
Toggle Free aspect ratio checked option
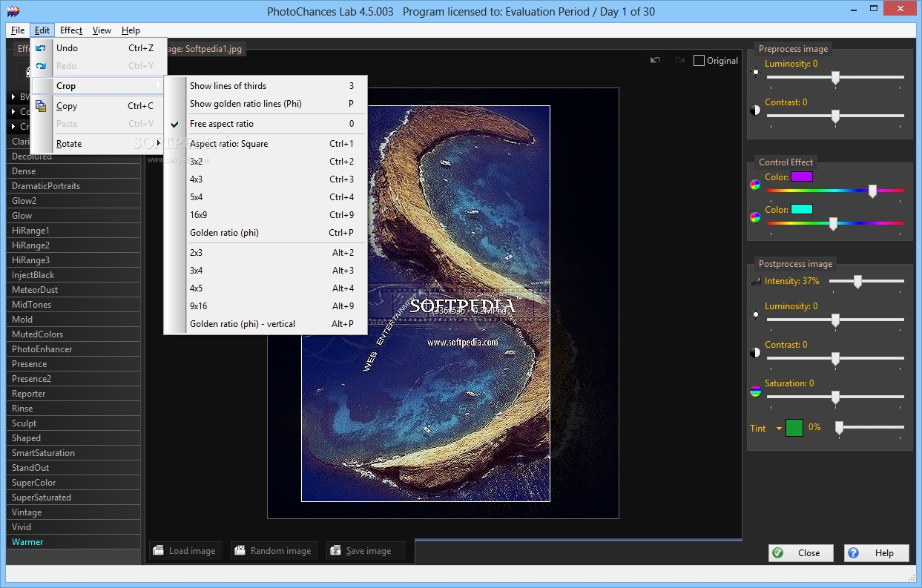tap(266, 124)
